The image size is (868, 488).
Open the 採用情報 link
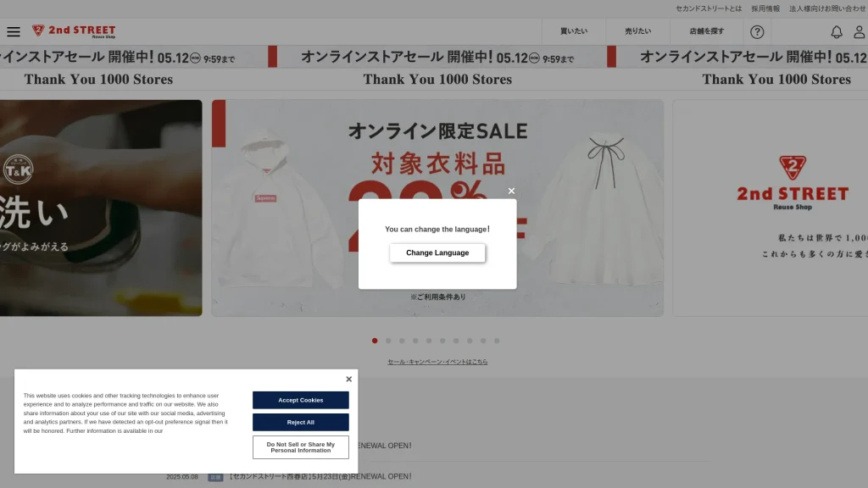pos(765,8)
